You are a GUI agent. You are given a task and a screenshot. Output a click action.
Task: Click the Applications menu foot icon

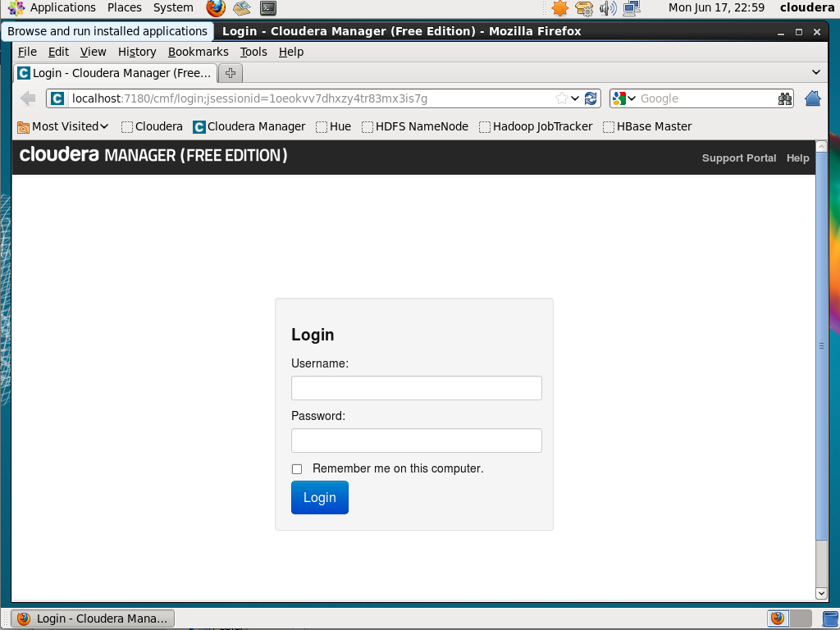click(16, 7)
